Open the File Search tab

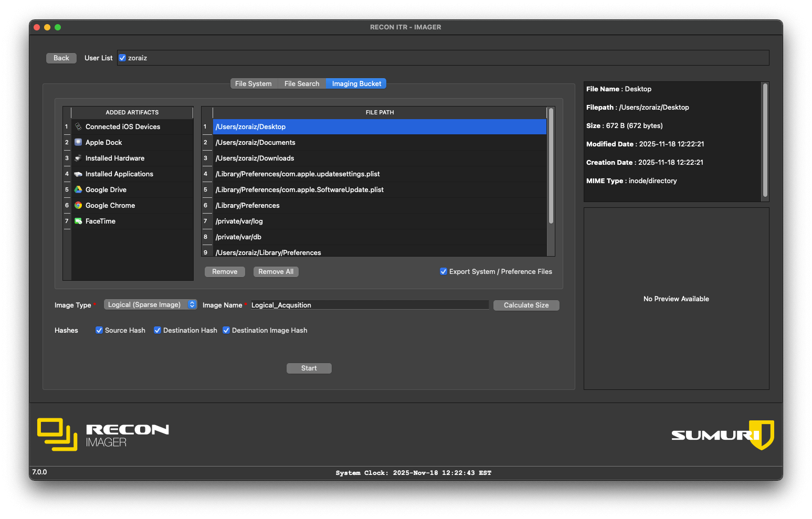click(x=301, y=84)
